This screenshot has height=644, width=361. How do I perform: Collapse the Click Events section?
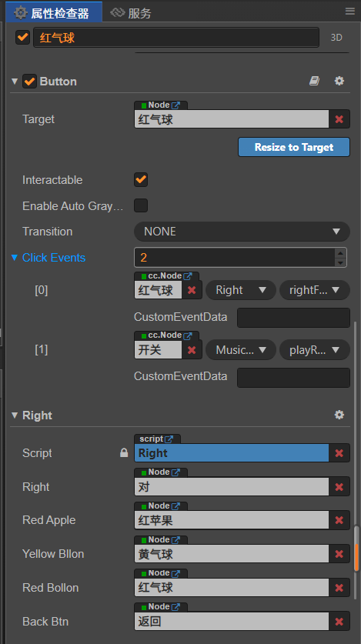15,258
